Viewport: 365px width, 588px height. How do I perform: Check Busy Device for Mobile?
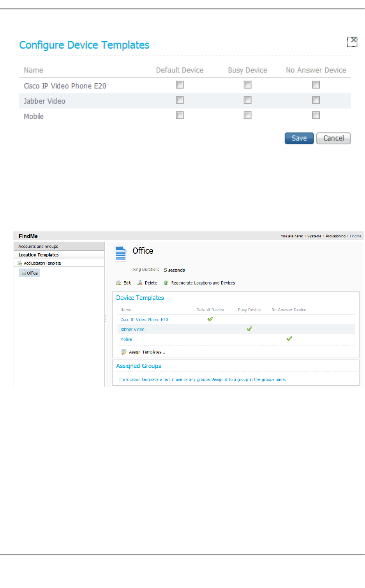tap(247, 115)
